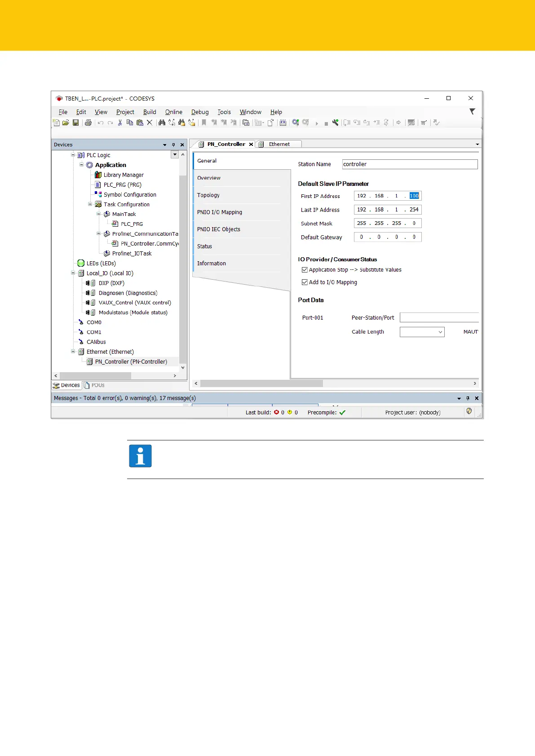Click the Open project folder icon

66,123
